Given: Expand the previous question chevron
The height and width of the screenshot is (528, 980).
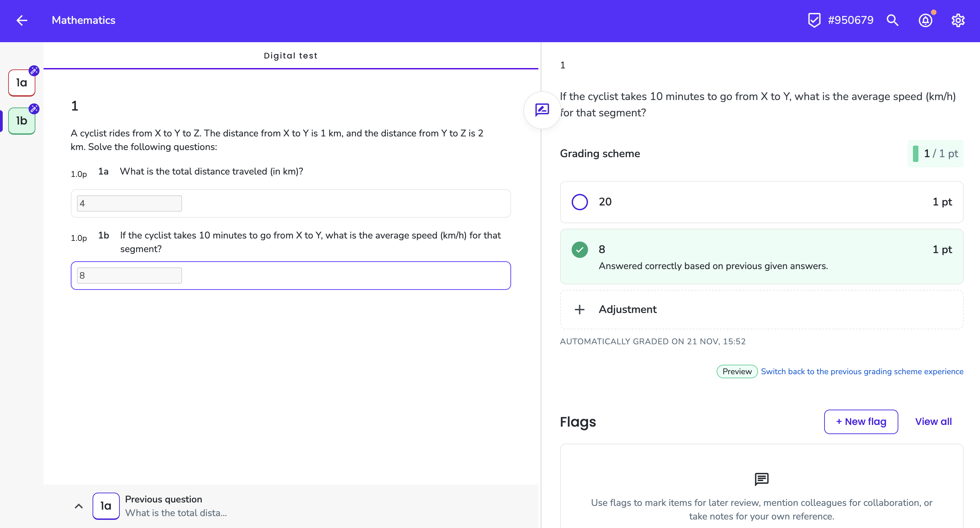Looking at the screenshot, I should point(79,506).
